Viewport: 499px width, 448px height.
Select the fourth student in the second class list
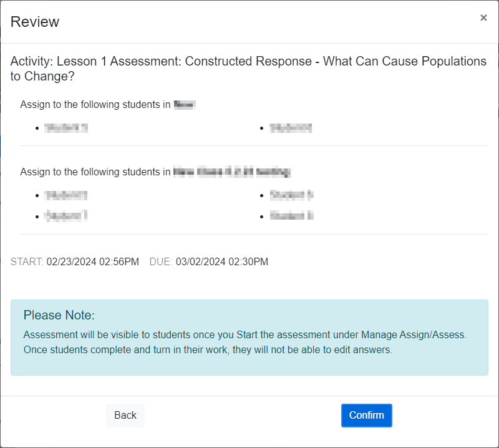click(x=291, y=216)
